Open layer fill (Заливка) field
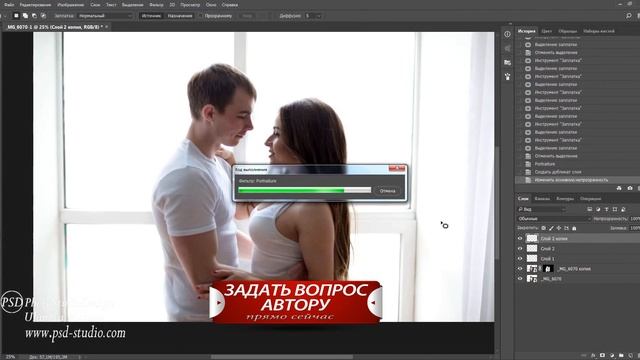The image size is (640, 360). [635, 229]
